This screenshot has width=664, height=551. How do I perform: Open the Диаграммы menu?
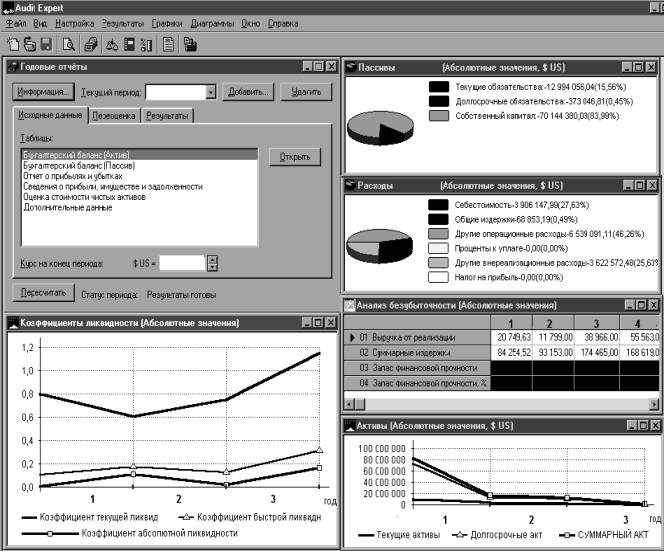211,22
